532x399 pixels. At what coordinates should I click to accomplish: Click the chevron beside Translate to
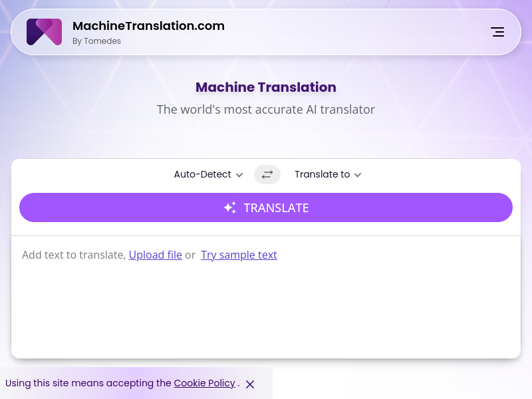click(358, 175)
